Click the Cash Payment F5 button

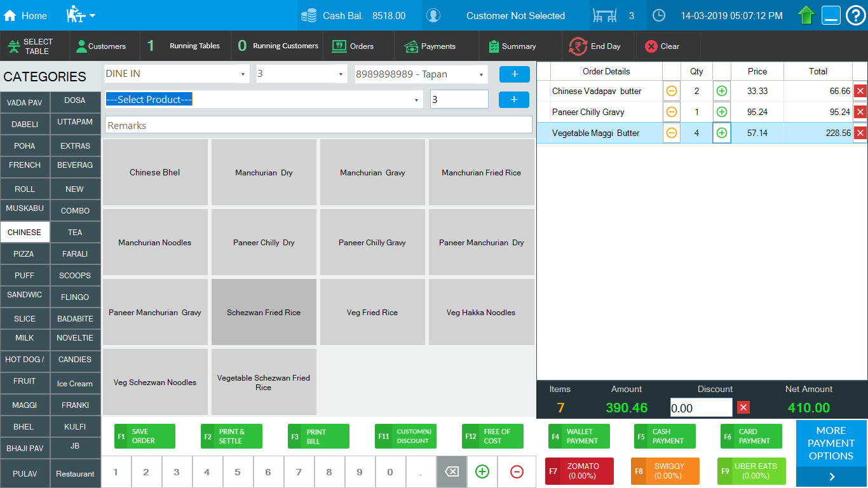pos(665,437)
